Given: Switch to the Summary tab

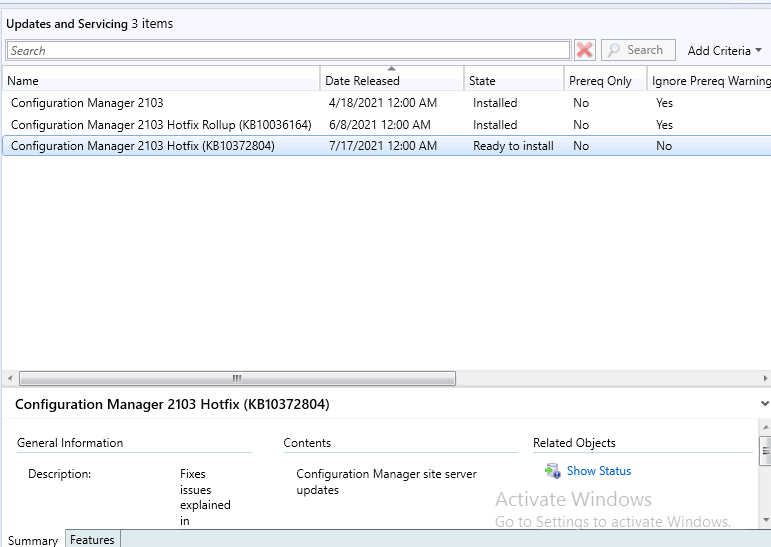Looking at the screenshot, I should pyautogui.click(x=33, y=540).
